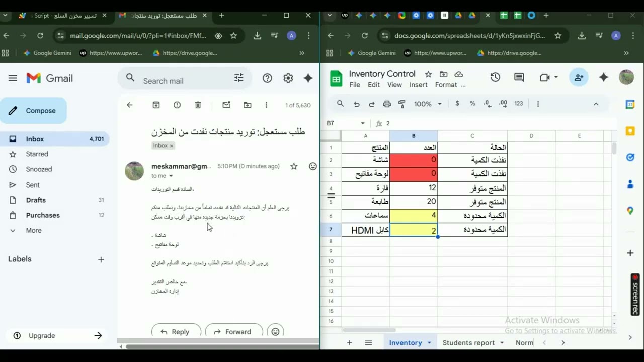Move the Inventory Control document folder icon
Image resolution: width=644 pixels, height=362 pixels.
click(443, 74)
